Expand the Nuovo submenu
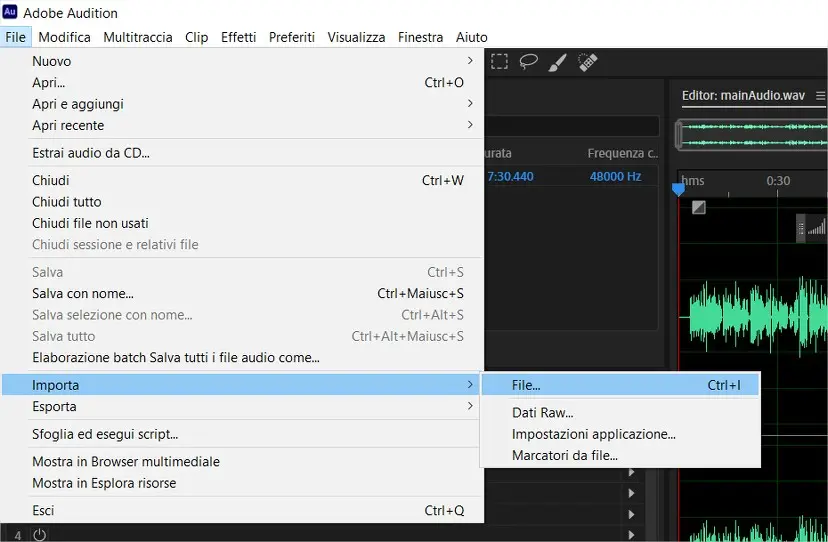The height and width of the screenshot is (542, 828). 242,61
